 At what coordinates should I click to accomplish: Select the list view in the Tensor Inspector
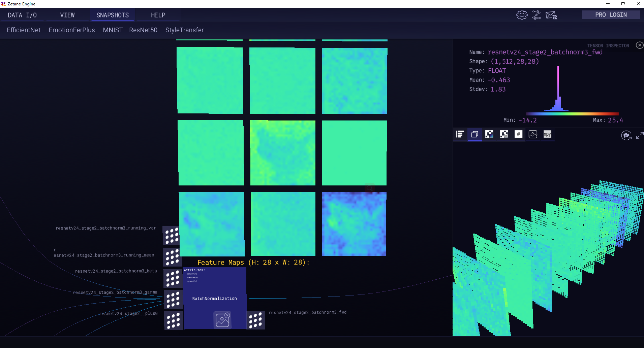460,134
